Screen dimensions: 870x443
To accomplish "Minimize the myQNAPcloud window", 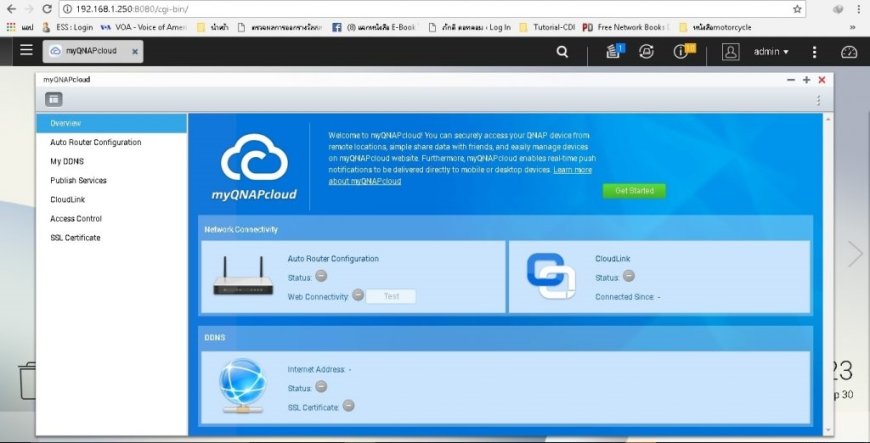I will 791,80.
